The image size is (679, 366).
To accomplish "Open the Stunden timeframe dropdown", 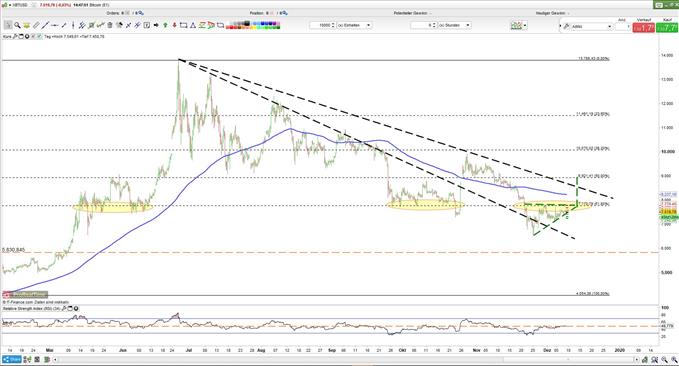I will click(x=454, y=25).
